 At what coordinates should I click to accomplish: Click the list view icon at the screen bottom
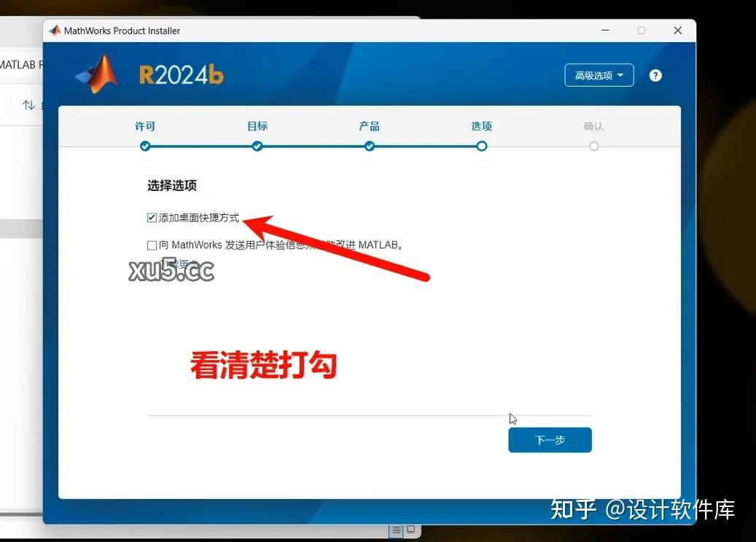click(x=396, y=529)
